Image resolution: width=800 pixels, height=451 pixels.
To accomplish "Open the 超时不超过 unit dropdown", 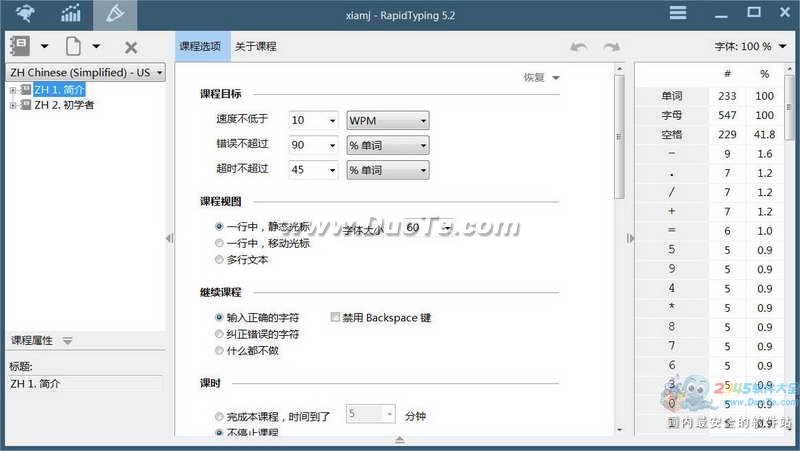I will click(x=388, y=170).
